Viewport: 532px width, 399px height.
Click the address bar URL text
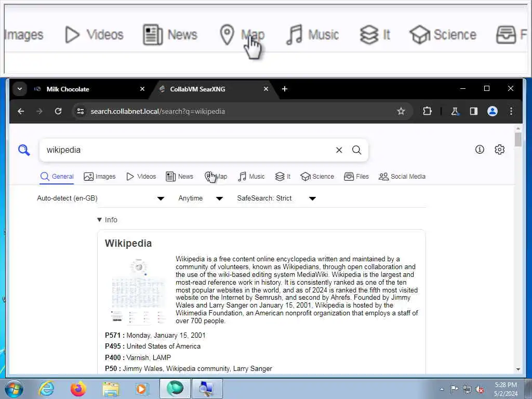[158, 111]
